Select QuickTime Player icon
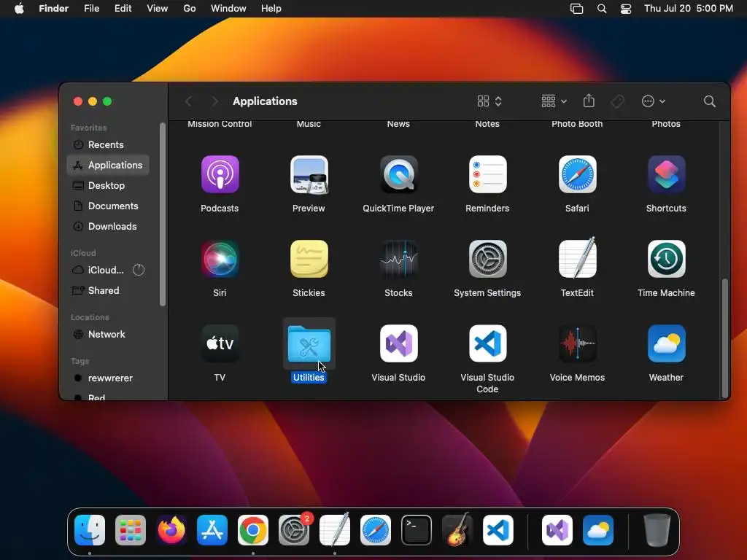The width and height of the screenshot is (747, 560). pos(399,174)
